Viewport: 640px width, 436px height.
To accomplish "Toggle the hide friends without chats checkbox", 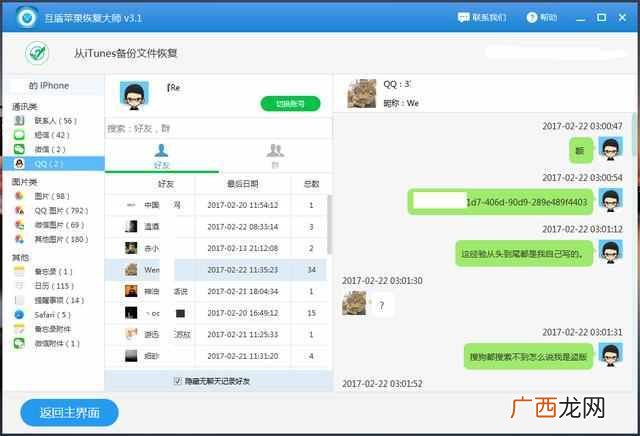I will click(178, 381).
